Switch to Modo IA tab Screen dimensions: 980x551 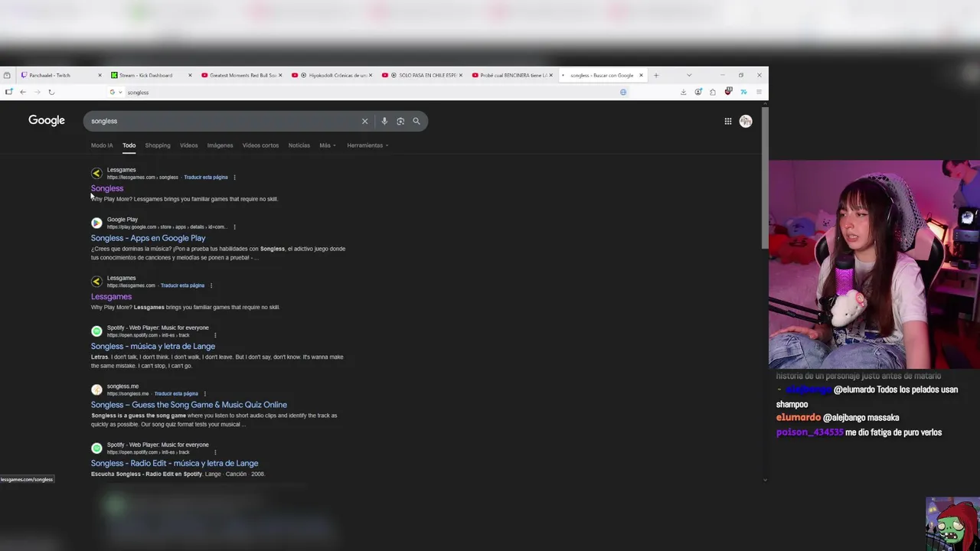pos(102,145)
